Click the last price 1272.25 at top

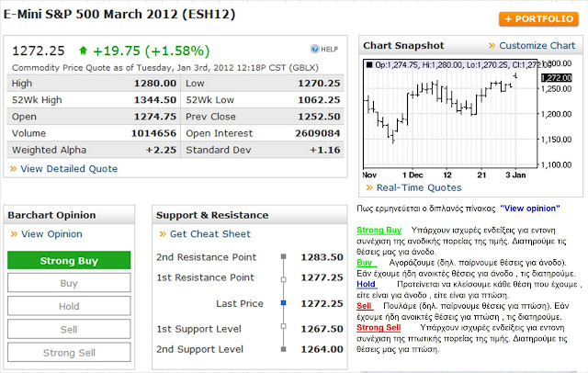[39, 51]
